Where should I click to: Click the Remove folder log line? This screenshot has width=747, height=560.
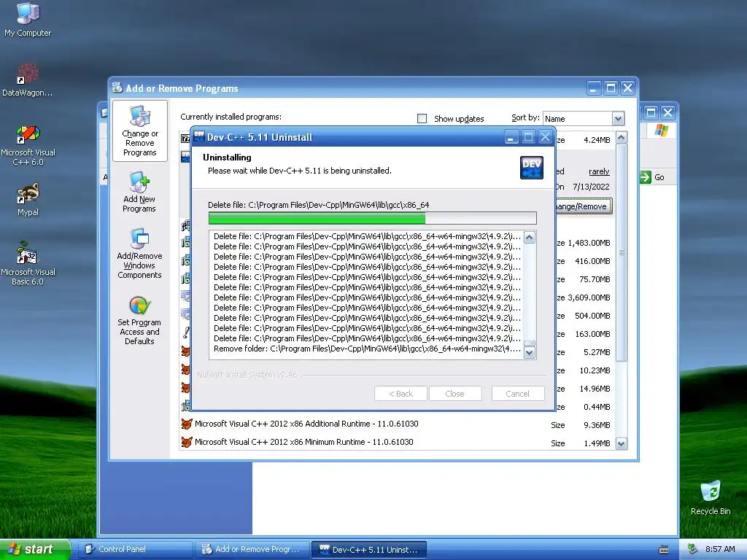click(367, 349)
